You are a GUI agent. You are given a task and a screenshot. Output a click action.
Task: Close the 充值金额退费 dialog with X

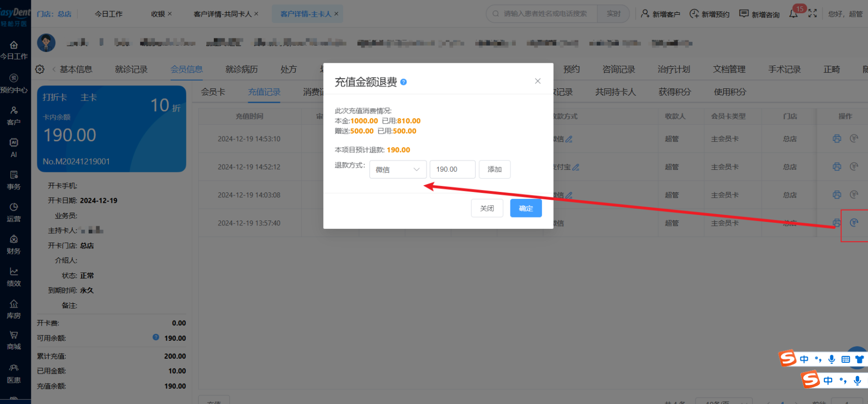pos(538,81)
